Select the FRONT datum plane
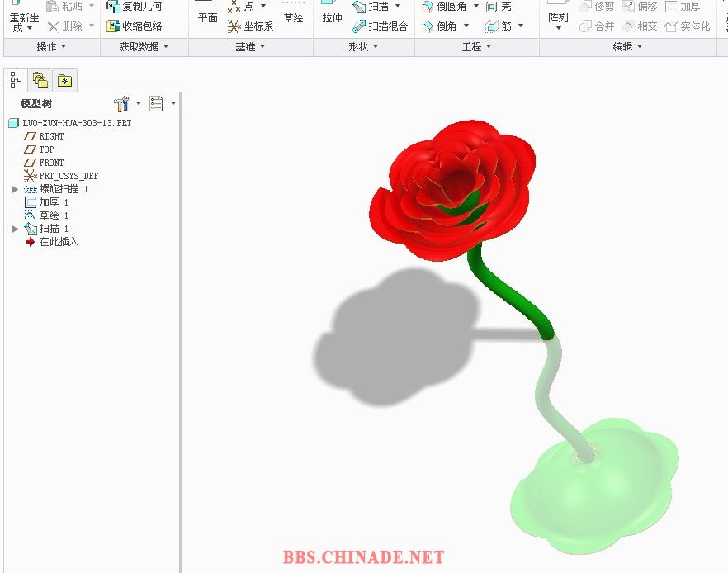728x573 pixels. click(44, 163)
